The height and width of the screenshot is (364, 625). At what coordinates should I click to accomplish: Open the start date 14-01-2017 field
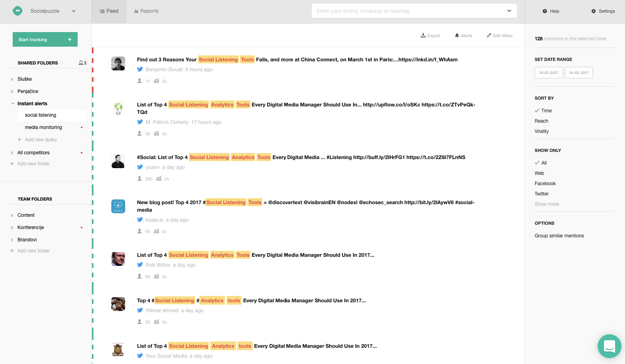(x=549, y=73)
